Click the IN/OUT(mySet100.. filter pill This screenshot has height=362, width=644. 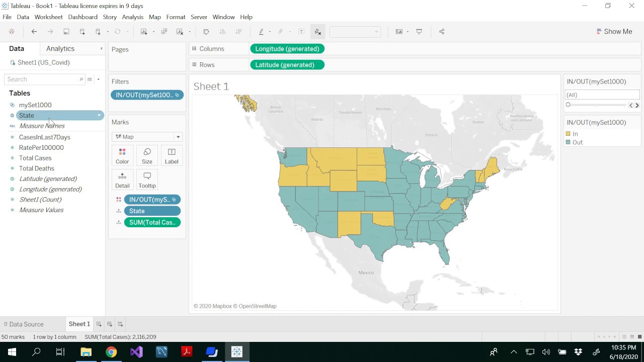(x=147, y=95)
